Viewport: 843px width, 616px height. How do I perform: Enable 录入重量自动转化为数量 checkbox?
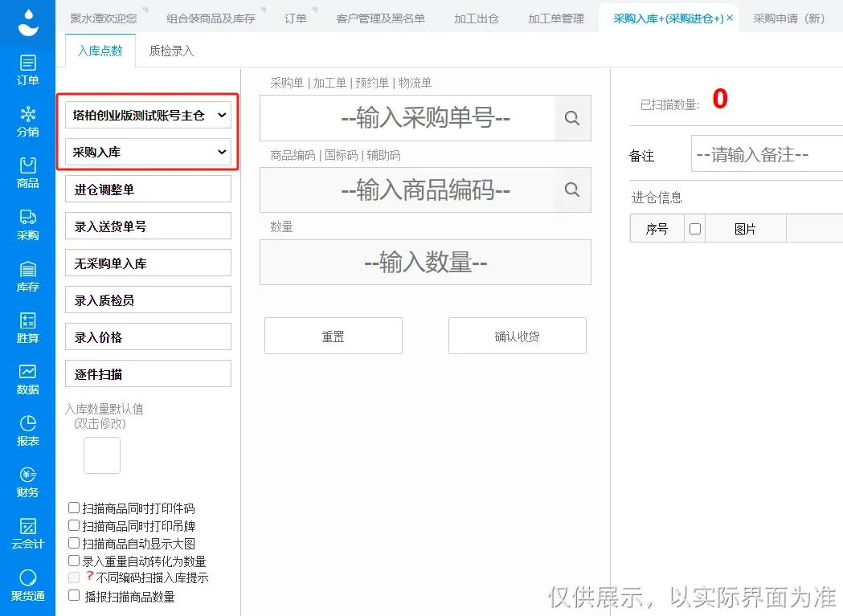pos(74,561)
